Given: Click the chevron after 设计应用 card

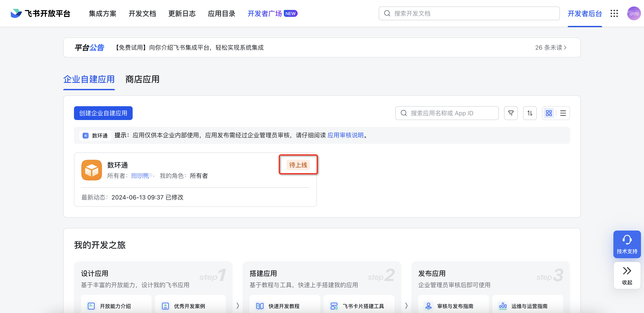Looking at the screenshot, I should pyautogui.click(x=237, y=305).
